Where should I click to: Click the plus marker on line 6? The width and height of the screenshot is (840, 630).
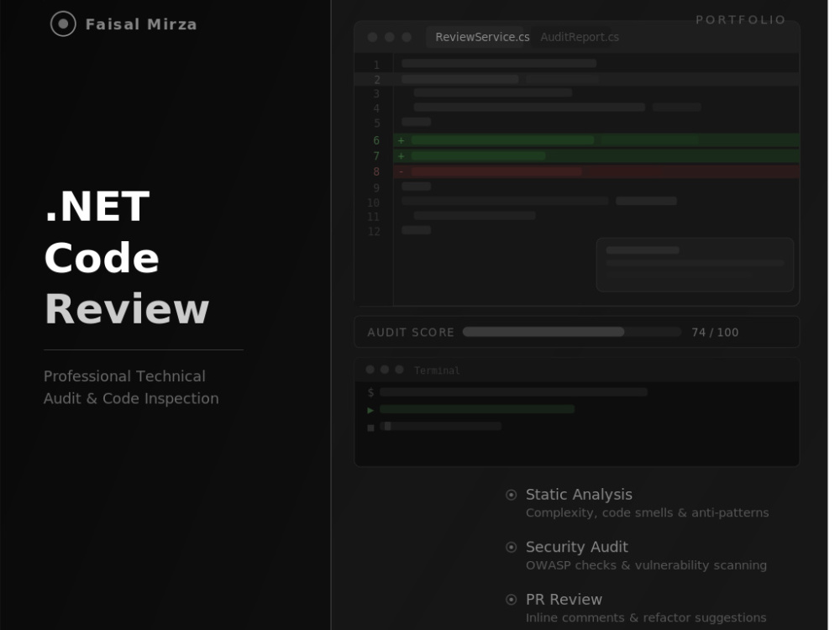pos(401,140)
